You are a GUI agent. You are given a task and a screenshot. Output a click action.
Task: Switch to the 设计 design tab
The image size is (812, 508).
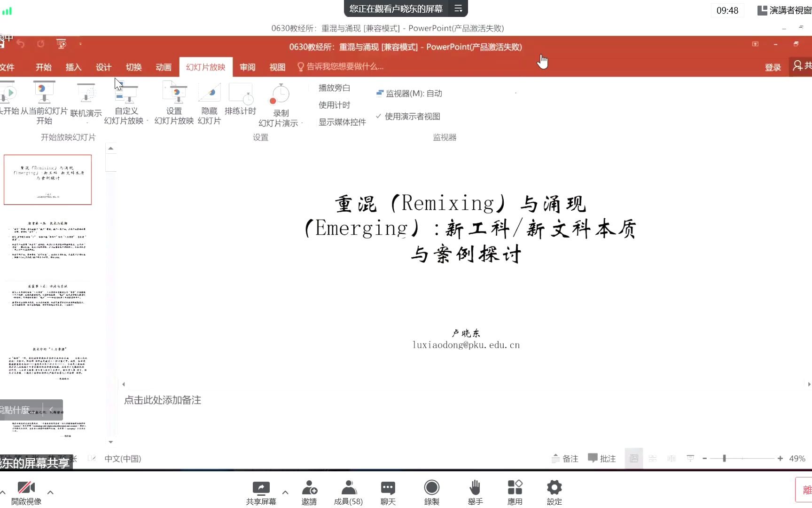coord(103,67)
